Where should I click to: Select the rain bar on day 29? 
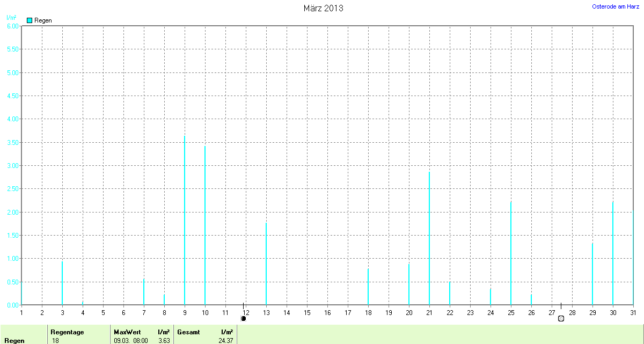pyautogui.click(x=592, y=274)
